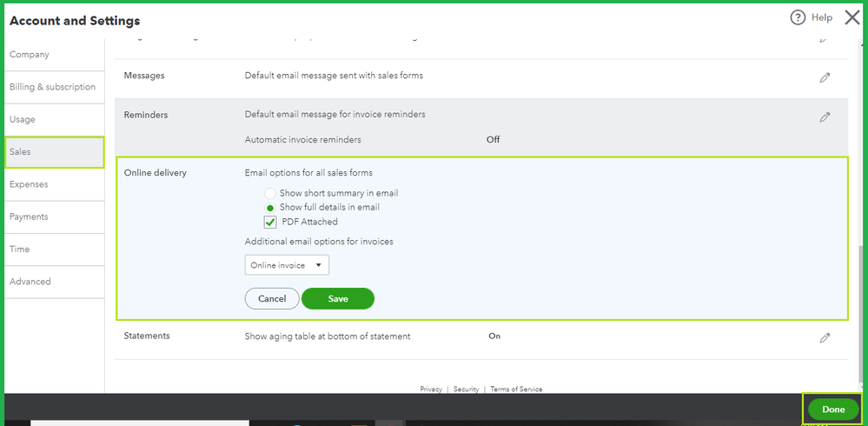Open the Security link

point(466,389)
